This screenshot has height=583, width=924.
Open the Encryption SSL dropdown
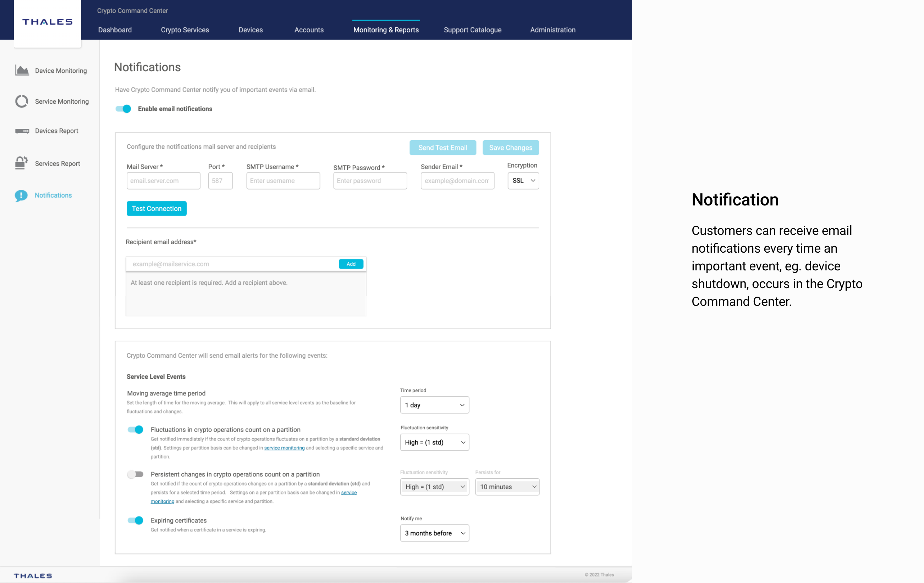[523, 180]
